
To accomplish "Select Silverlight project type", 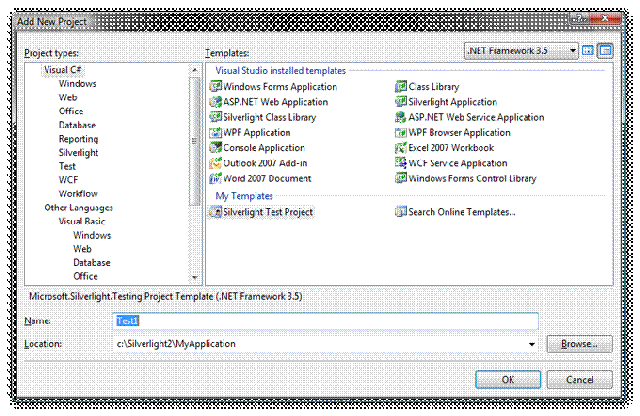I will point(78,153).
